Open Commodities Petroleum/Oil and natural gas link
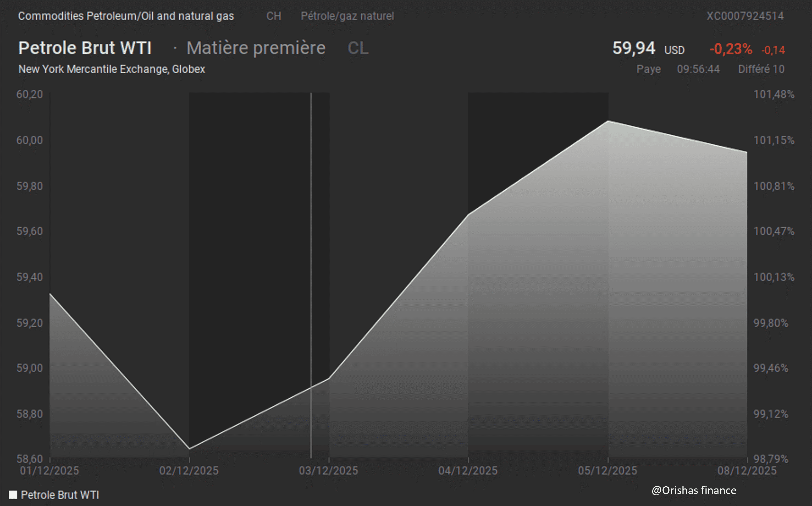Screen dimensions: 812x506 [126, 16]
